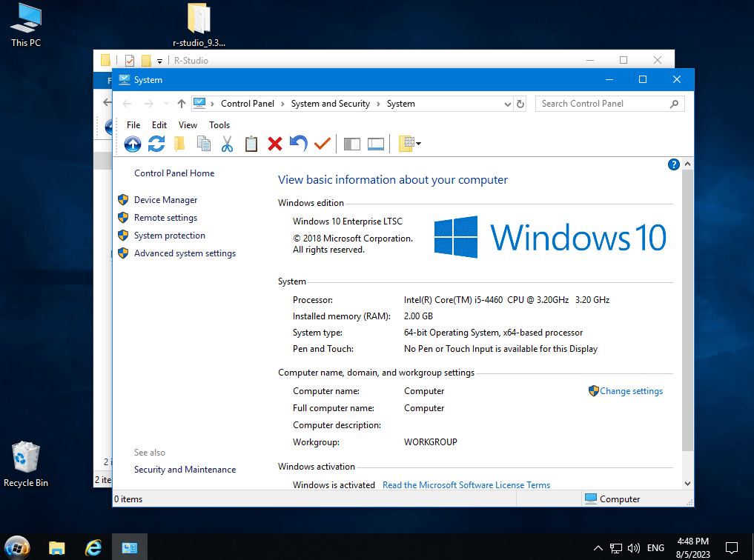Click the Copy toolbar icon
This screenshot has height=560, width=754.
click(x=203, y=144)
